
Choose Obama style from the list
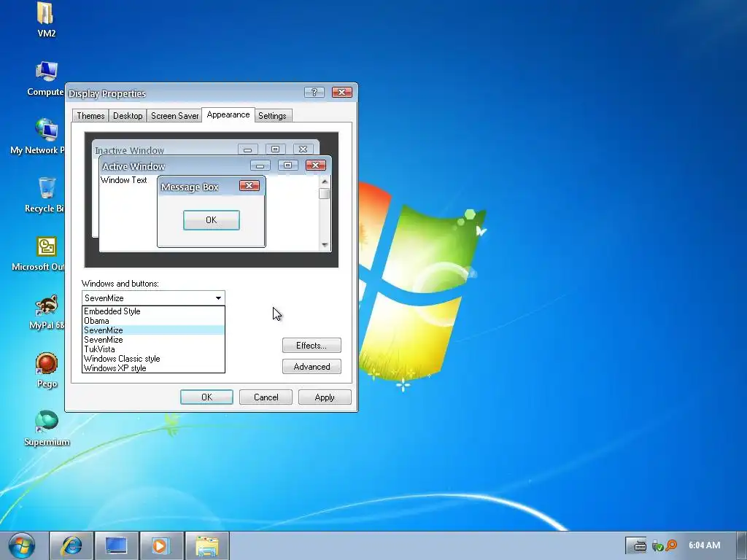pos(153,321)
